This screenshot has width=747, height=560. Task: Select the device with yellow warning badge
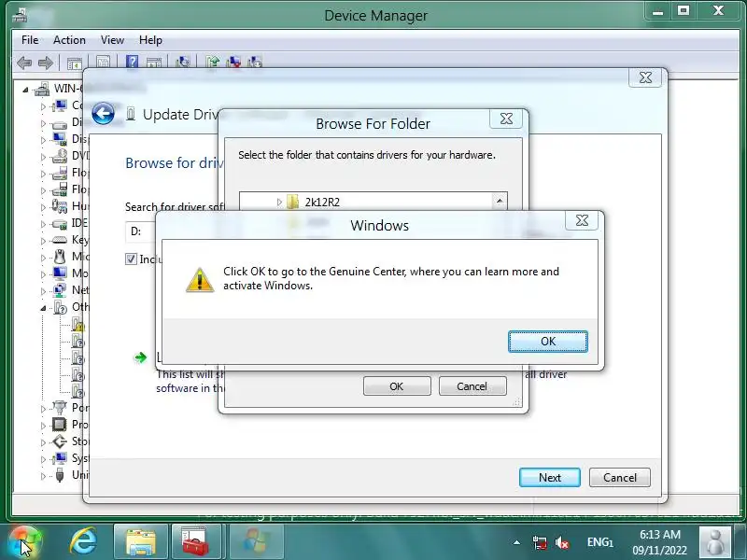point(78,324)
